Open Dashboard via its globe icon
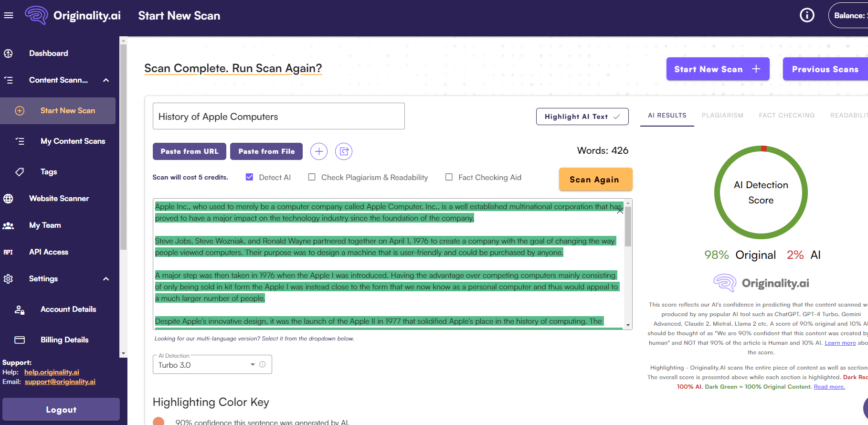 tap(9, 53)
